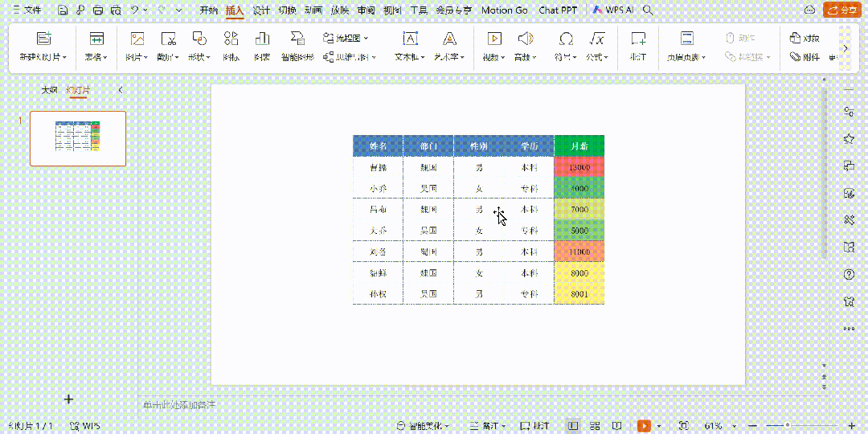Open the 流程图 flowchart dropdown
Image resolution: width=868 pixels, height=434 pixels.
(x=346, y=39)
